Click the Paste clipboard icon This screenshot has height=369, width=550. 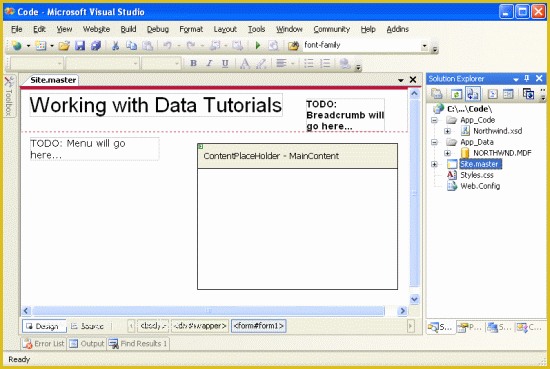pyautogui.click(x=148, y=46)
